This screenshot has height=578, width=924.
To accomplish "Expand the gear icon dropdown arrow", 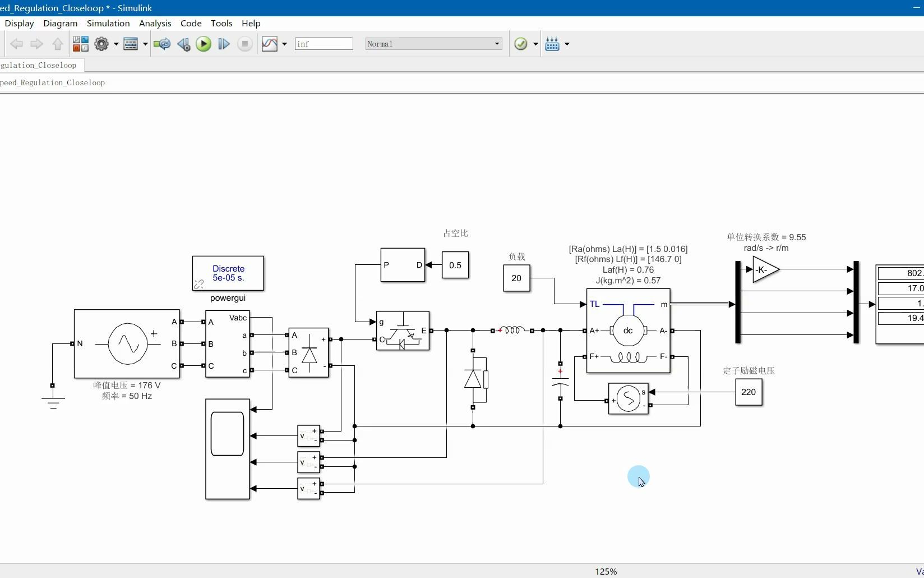I will (116, 44).
